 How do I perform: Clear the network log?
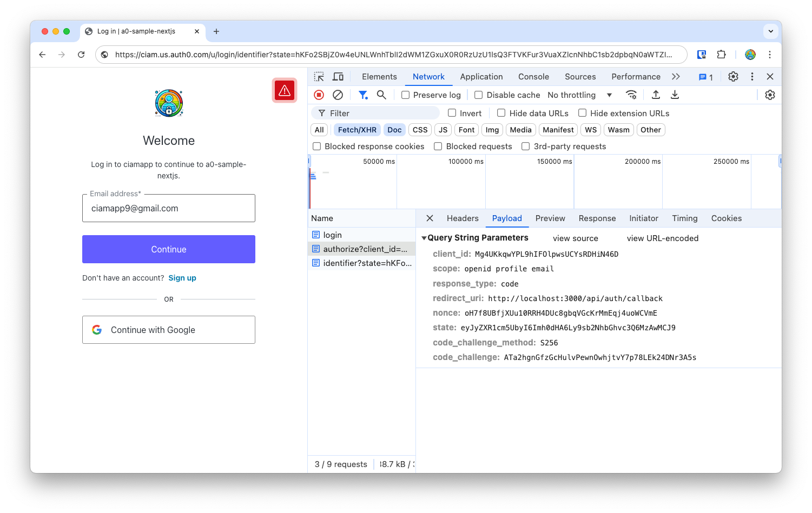[338, 95]
